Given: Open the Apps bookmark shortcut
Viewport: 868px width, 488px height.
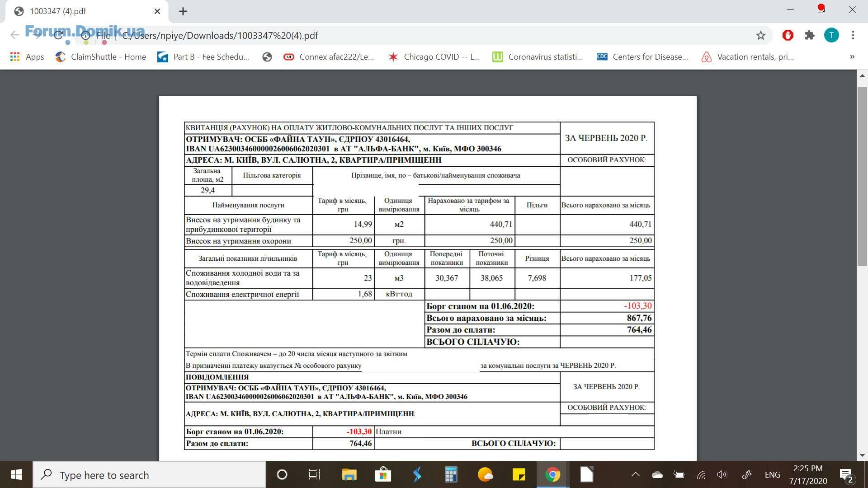Looking at the screenshot, I should (x=27, y=57).
